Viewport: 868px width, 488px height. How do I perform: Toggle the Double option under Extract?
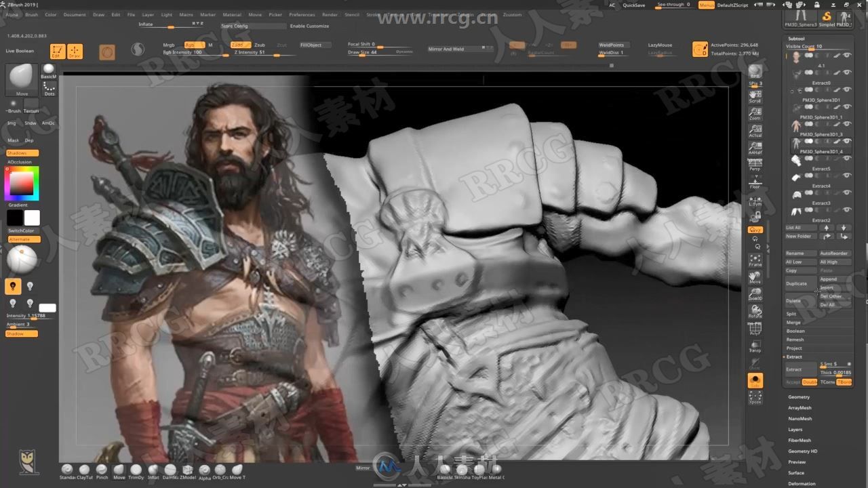pos(810,382)
